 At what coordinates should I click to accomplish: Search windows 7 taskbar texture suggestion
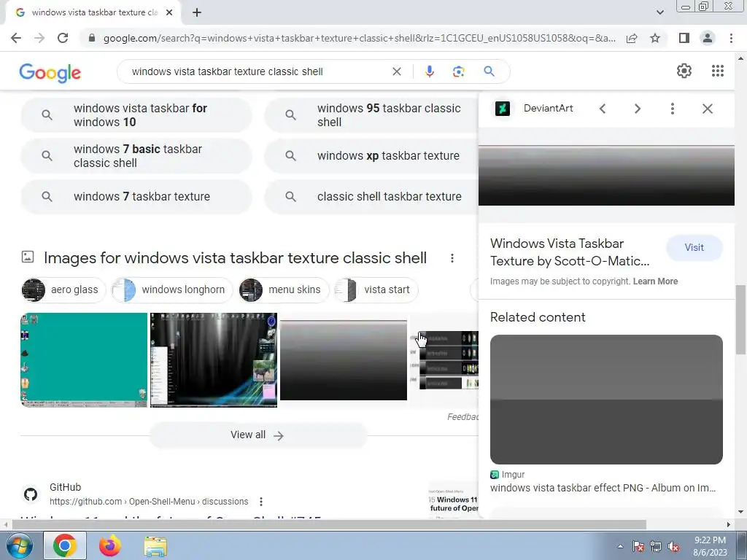(136, 197)
